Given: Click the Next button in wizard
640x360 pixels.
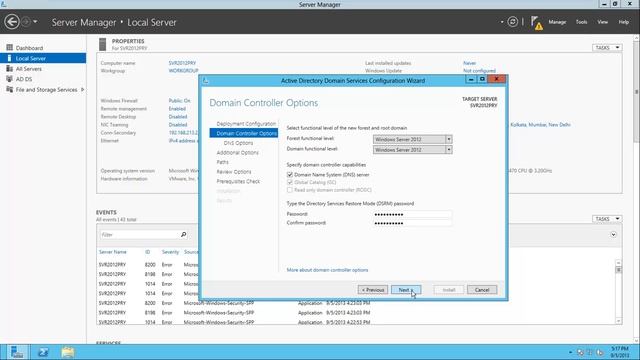Looking at the screenshot, I should point(406,290).
